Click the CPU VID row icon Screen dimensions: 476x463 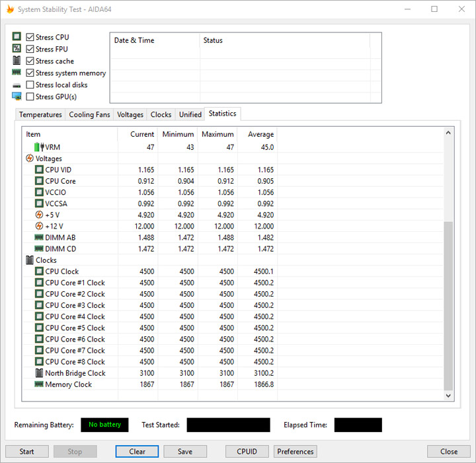[39, 170]
